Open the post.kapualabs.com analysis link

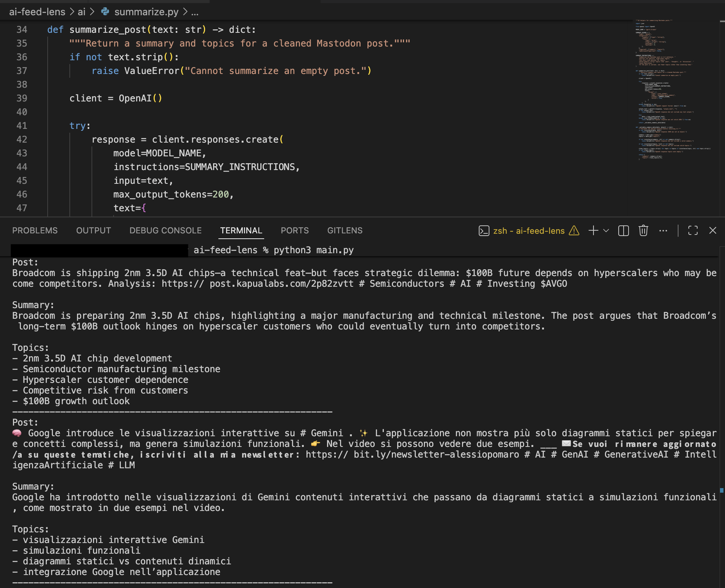255,284
